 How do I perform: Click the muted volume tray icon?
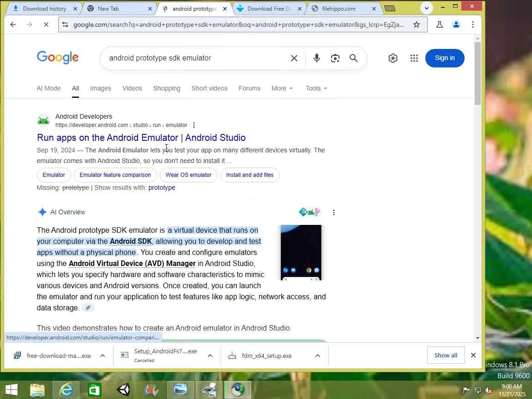(489, 390)
